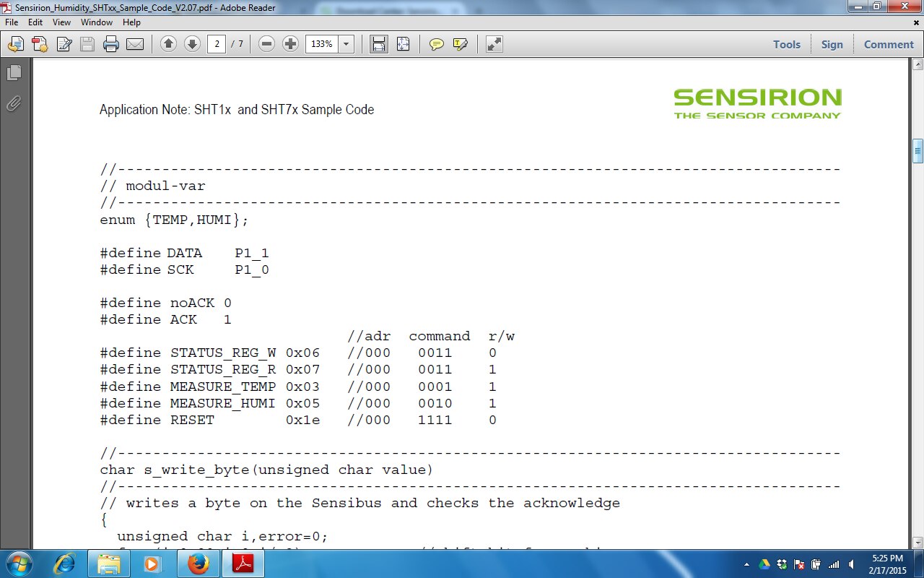
Task: Click the '#define MEASURE_TEMP 0x03' line
Action: click(209, 387)
